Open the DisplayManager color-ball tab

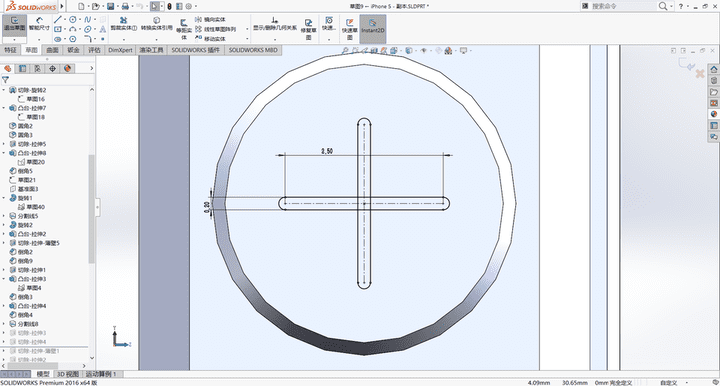(x=68, y=68)
